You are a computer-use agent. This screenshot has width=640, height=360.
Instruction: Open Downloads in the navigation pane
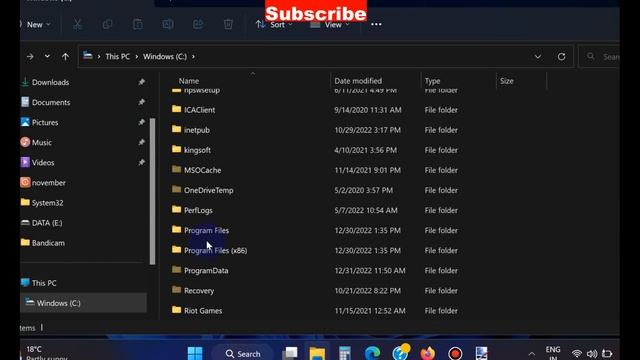coord(50,82)
